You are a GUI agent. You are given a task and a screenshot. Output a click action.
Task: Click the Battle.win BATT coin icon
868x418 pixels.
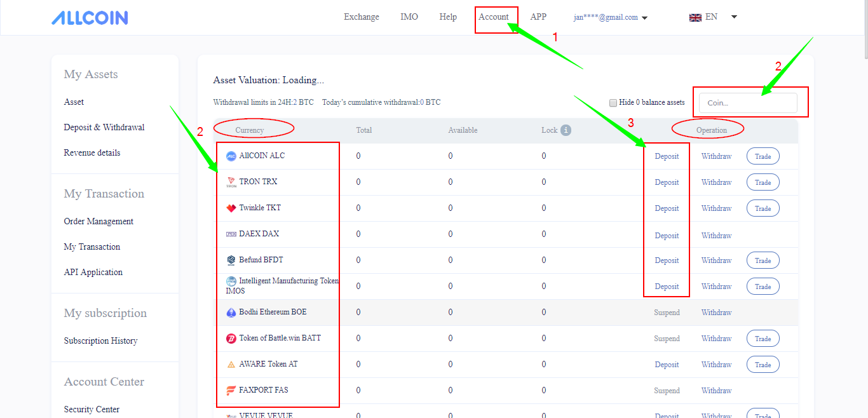point(231,339)
